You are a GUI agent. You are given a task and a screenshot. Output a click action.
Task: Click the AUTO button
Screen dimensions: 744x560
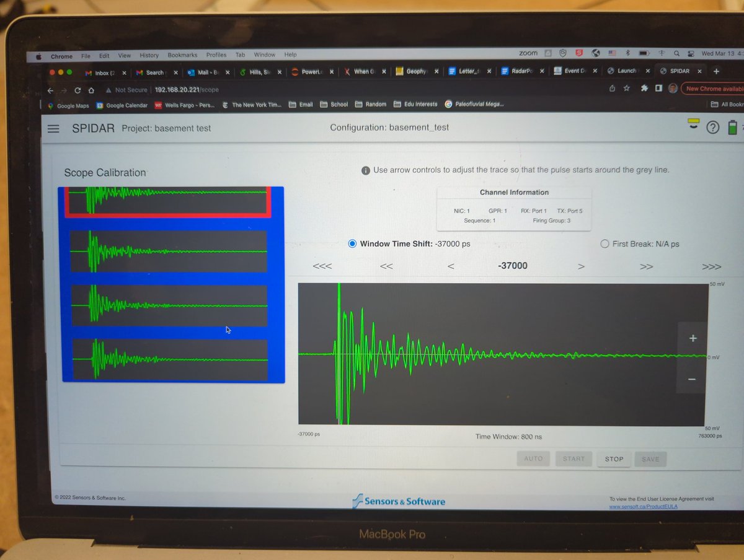click(533, 459)
